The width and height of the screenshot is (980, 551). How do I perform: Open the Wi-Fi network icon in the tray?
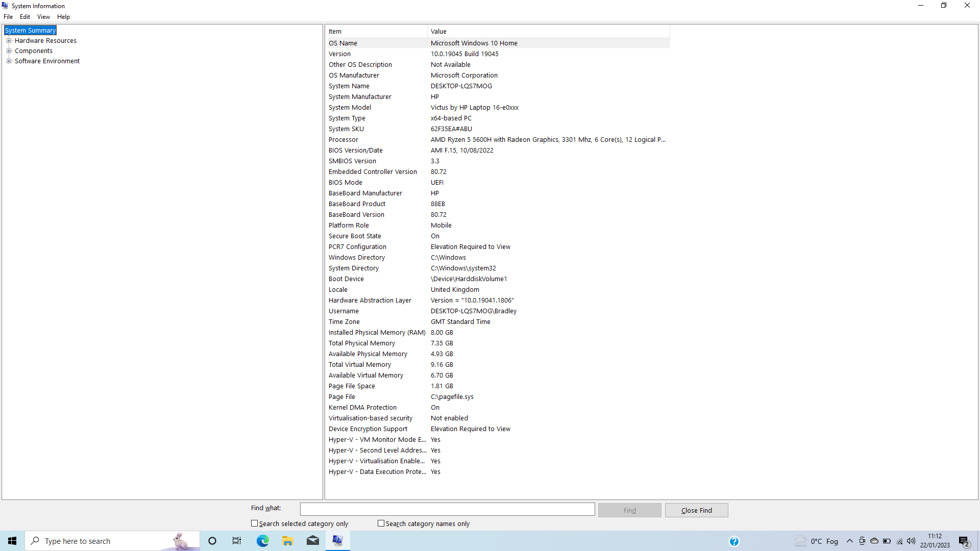[x=899, y=541]
